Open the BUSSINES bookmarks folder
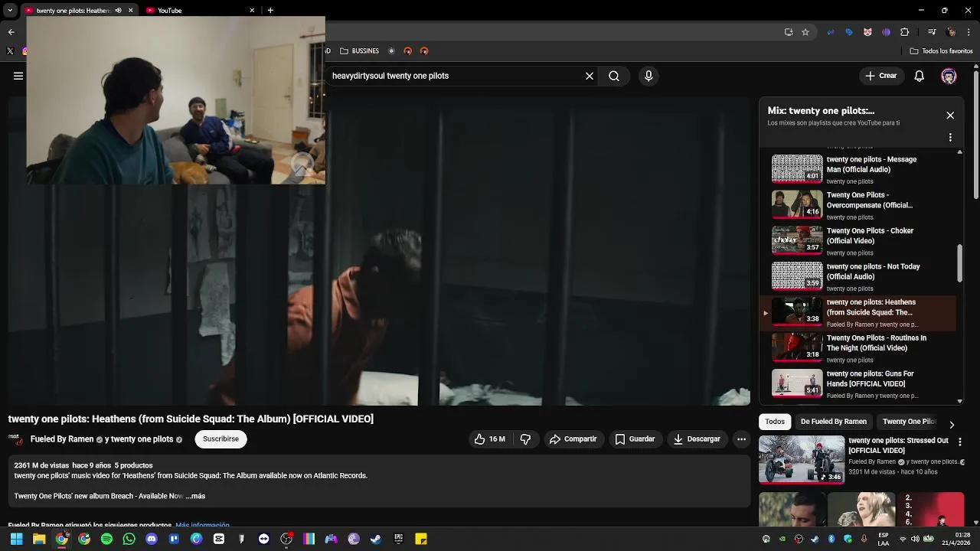The width and height of the screenshot is (980, 551). (x=359, y=51)
